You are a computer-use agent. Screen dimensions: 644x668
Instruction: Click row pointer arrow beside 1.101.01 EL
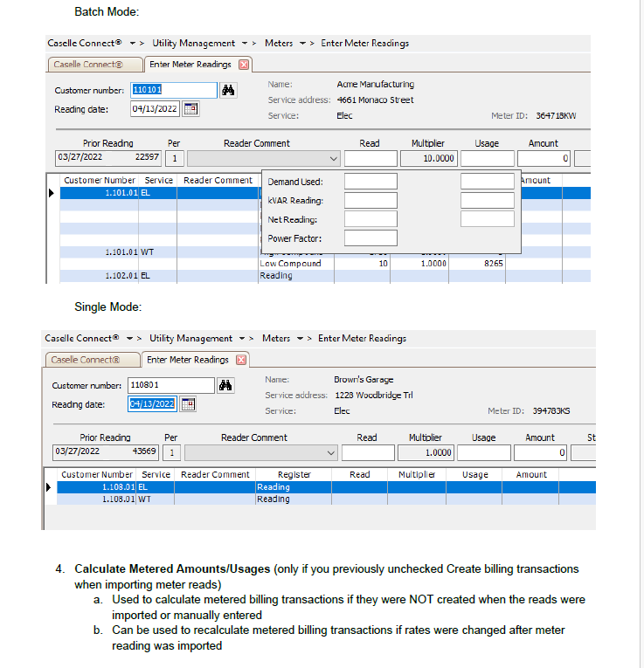click(x=52, y=193)
